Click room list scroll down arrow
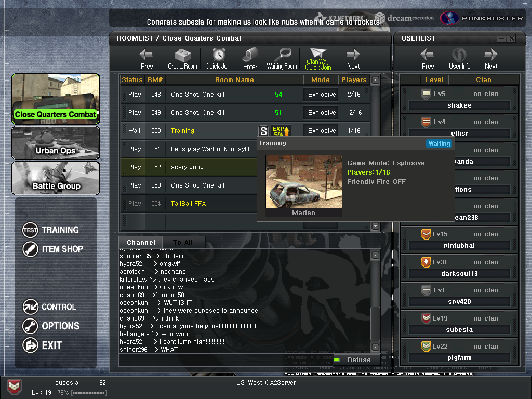The height and width of the screenshot is (399, 532). point(375,227)
